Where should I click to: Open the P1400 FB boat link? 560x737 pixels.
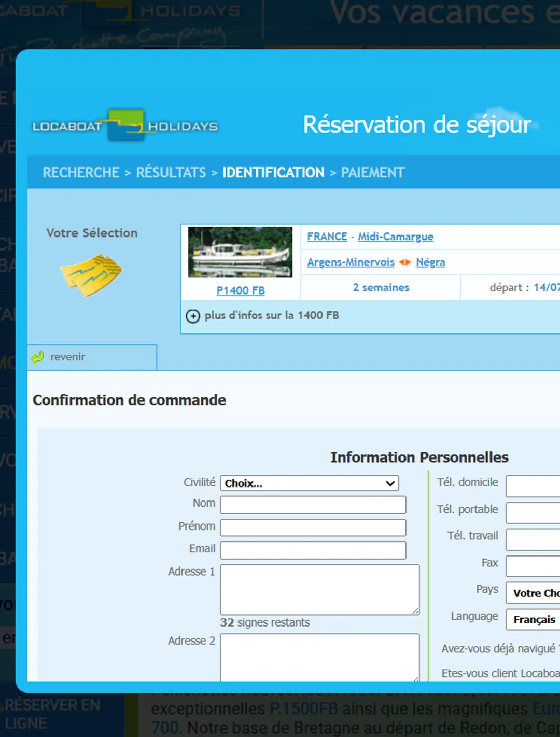[241, 290]
